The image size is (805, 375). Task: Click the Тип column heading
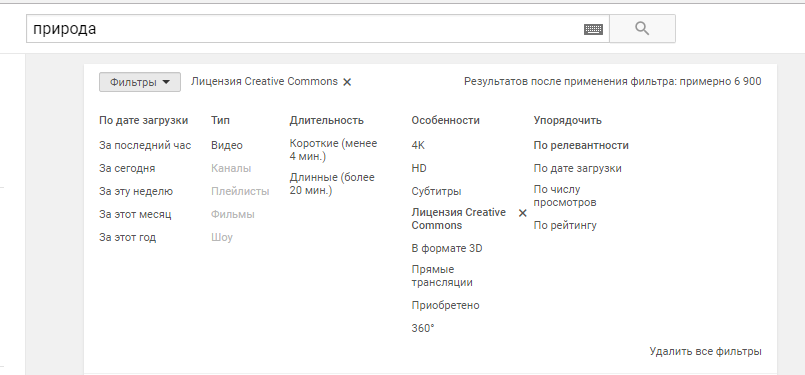tap(220, 121)
